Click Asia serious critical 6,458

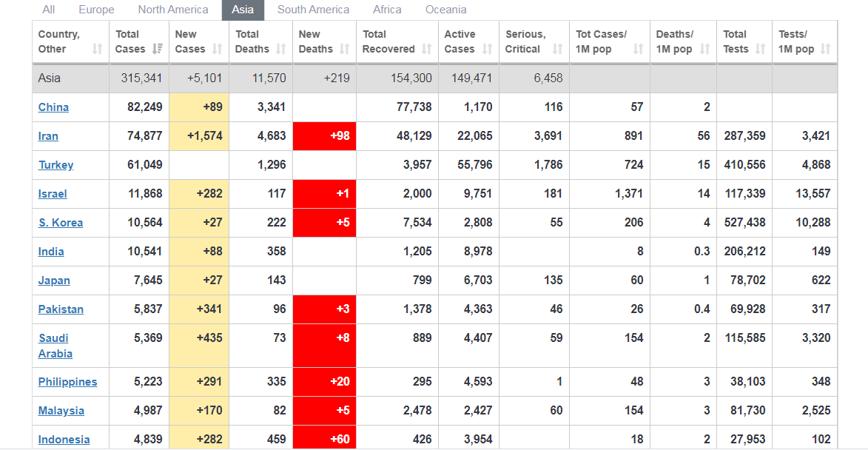click(548, 78)
